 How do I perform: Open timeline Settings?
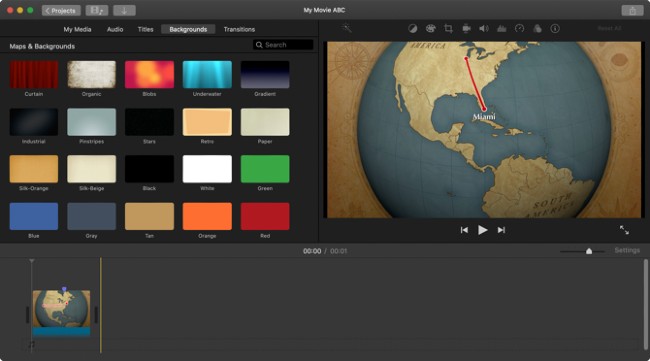[627, 250]
